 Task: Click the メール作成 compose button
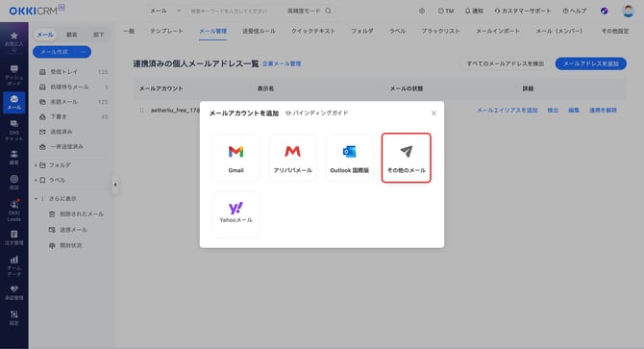coord(54,52)
